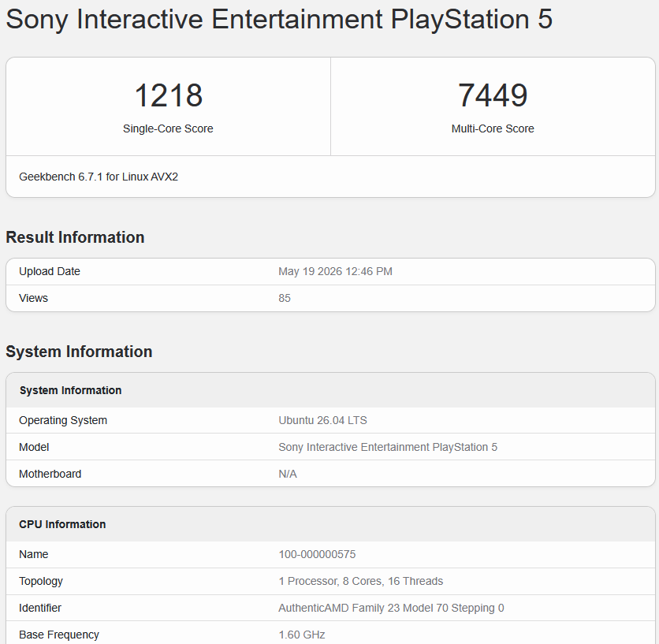Screen dimensions: 659x644
Task: Click the Geekbench 6.7.1 for Linux AVX2 text
Action: coord(99,177)
